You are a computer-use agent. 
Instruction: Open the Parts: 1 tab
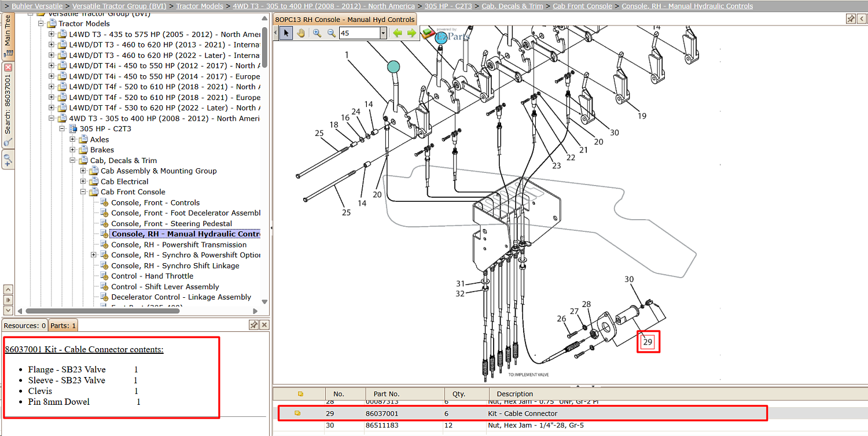pos(63,326)
